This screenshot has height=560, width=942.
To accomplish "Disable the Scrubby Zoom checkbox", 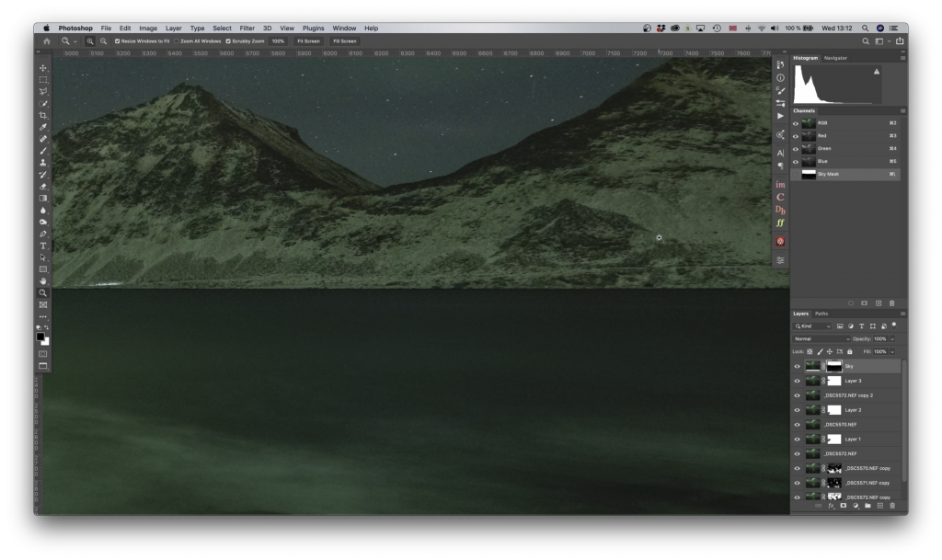I will (x=228, y=41).
